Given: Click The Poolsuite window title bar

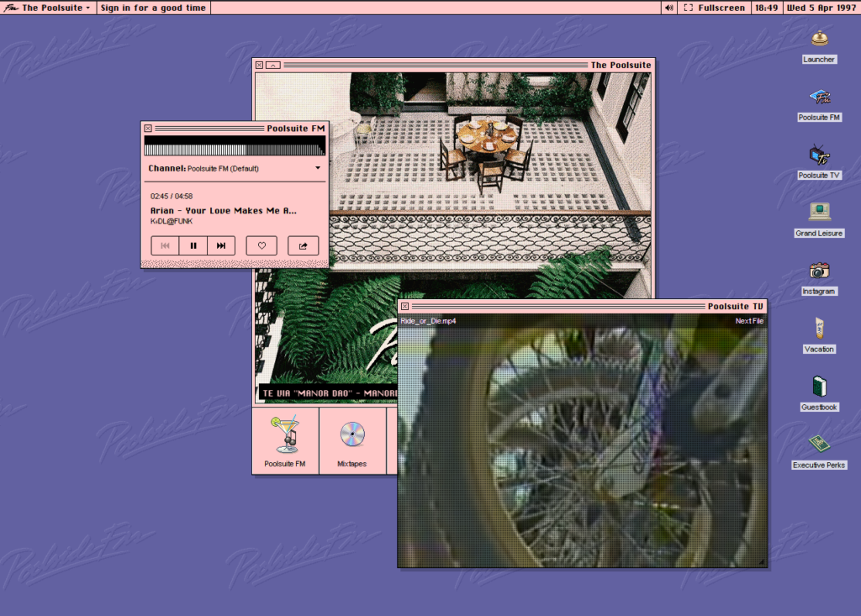Looking at the screenshot, I should [453, 66].
